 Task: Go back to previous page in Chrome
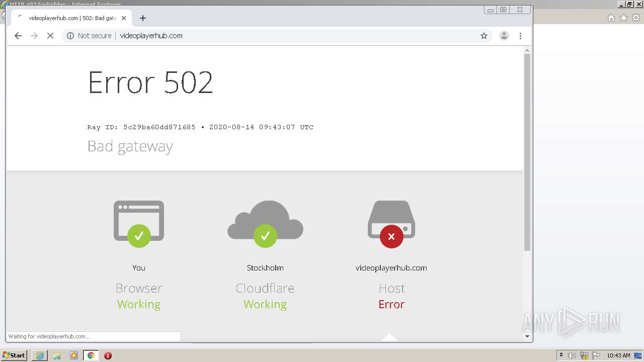18,36
